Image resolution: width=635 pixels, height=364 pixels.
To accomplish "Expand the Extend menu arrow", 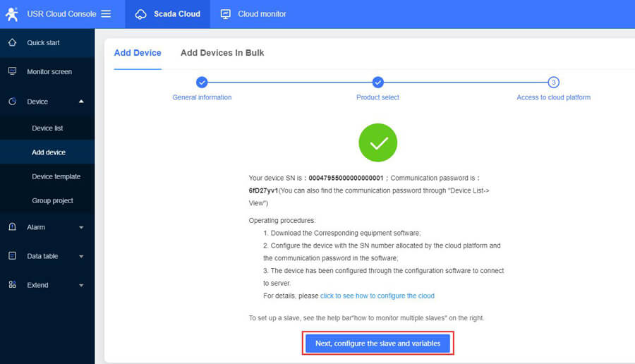I will pos(81,286).
